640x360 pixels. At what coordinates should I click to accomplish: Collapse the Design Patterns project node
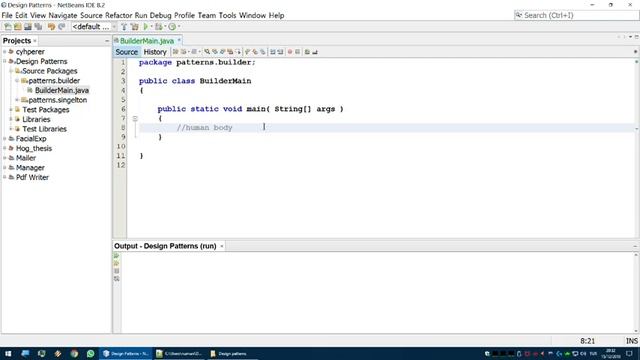click(x=5, y=61)
